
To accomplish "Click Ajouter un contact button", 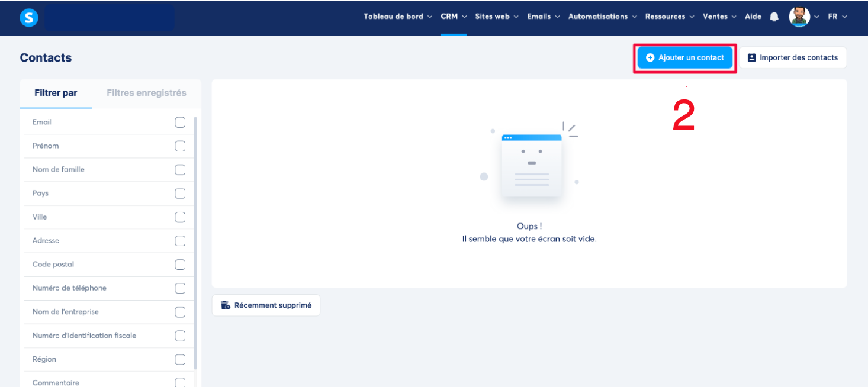I will (x=685, y=58).
